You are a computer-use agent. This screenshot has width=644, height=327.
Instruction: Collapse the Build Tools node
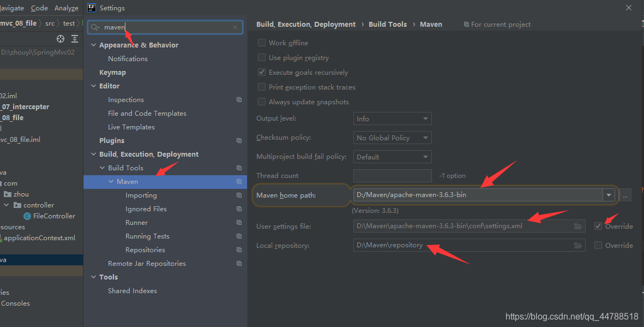103,168
